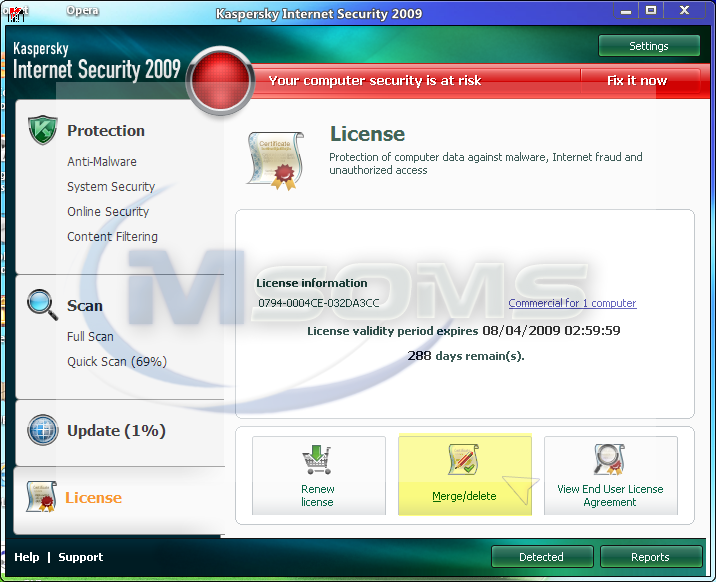
Task: Open the Reports button
Action: pyautogui.click(x=649, y=557)
